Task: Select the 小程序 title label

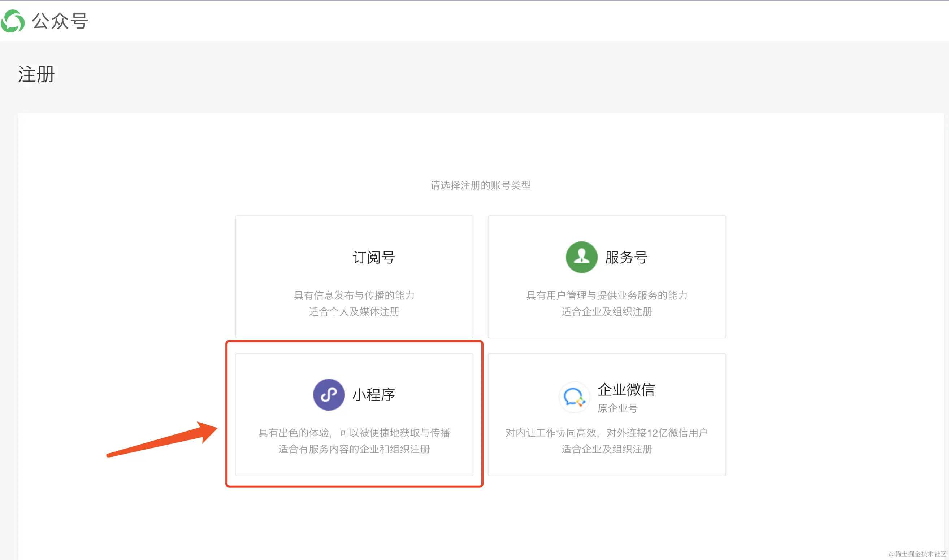Action: [x=373, y=395]
